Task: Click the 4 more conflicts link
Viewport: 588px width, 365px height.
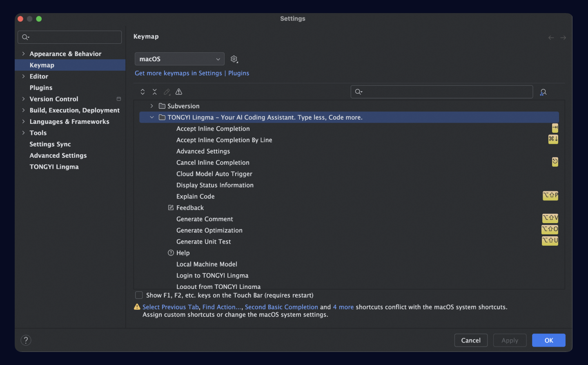Action: point(343,307)
